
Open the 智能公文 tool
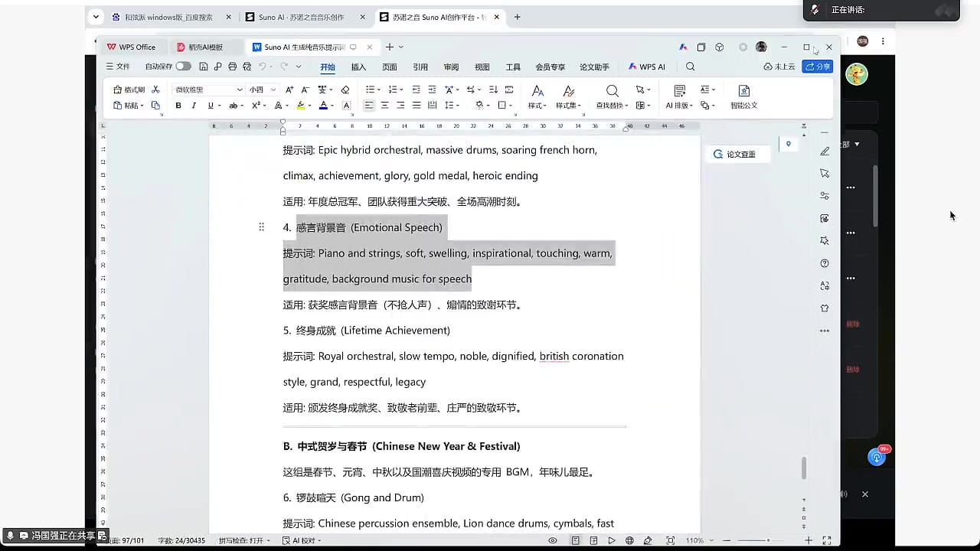pos(743,97)
